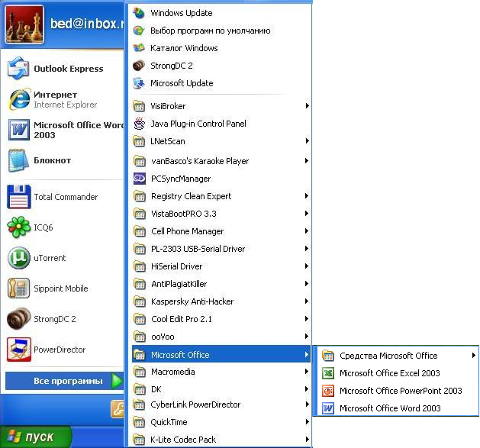
Task: Open the Cool Edit Pro 2.1 group
Action: (x=221, y=319)
